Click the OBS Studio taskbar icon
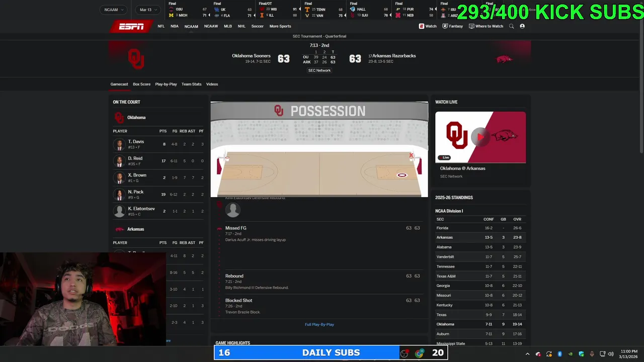The image size is (644, 362). [x=404, y=353]
